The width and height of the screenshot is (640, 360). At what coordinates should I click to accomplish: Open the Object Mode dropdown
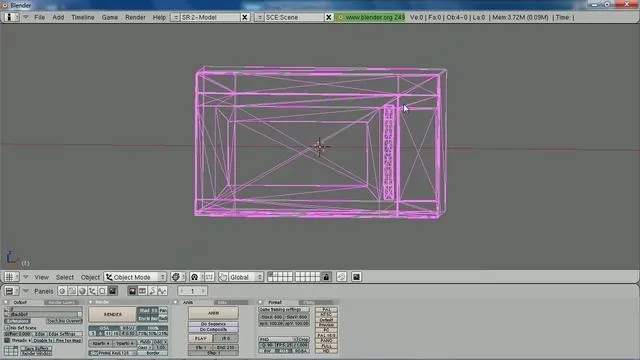coord(135,277)
